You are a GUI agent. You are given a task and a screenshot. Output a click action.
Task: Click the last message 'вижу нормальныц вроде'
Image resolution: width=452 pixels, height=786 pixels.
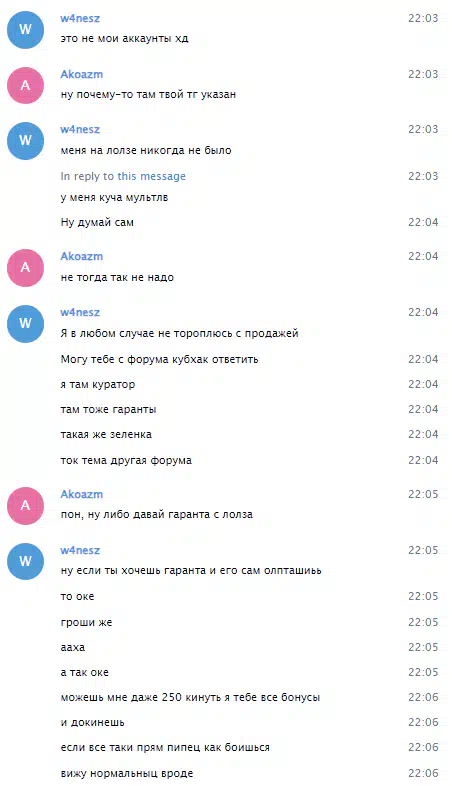click(127, 773)
